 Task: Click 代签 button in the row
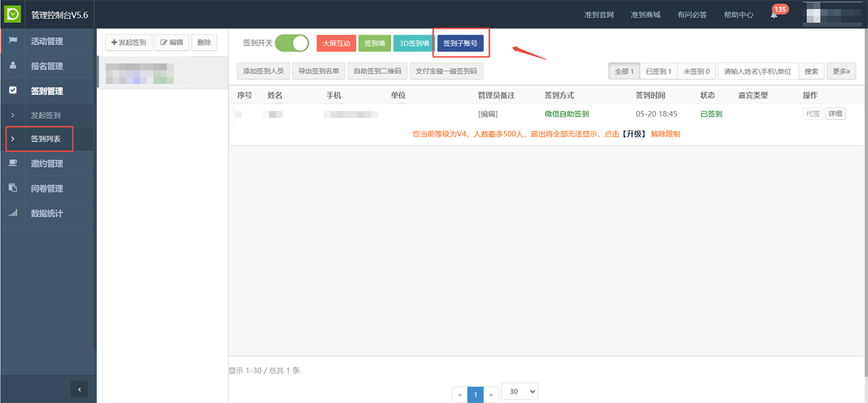point(812,114)
